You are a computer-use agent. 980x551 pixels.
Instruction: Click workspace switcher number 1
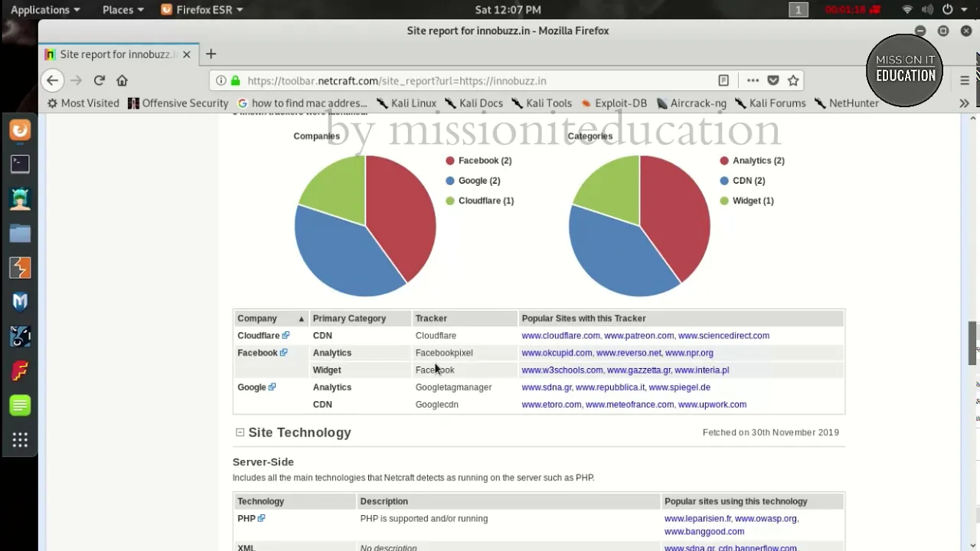(799, 10)
